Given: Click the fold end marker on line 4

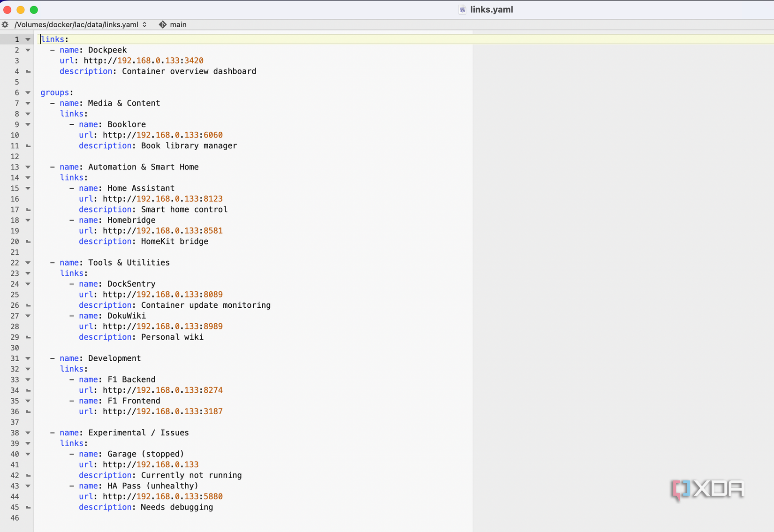Looking at the screenshot, I should coord(28,71).
